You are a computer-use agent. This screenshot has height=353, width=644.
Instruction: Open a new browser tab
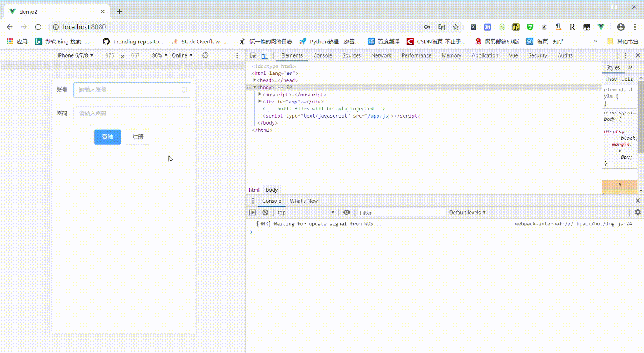pyautogui.click(x=119, y=12)
